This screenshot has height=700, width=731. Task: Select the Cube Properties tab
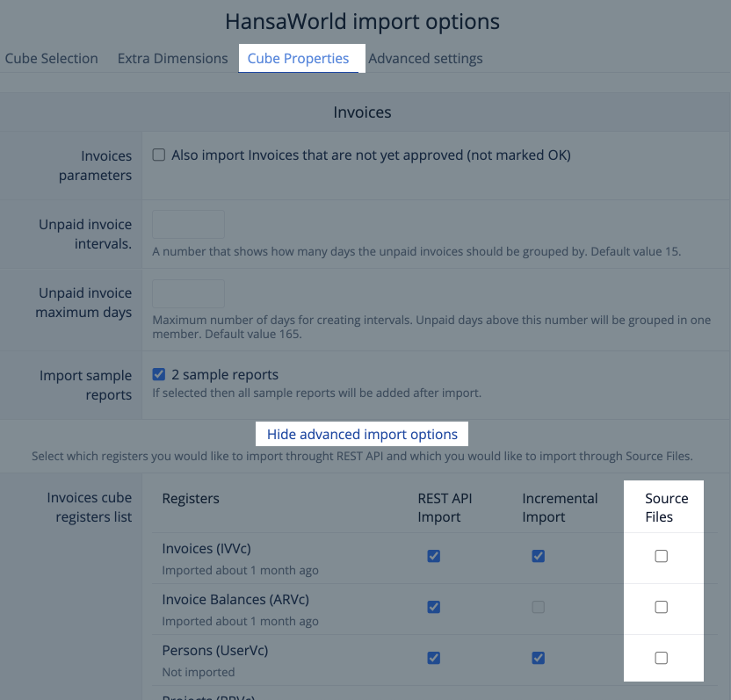coord(298,59)
